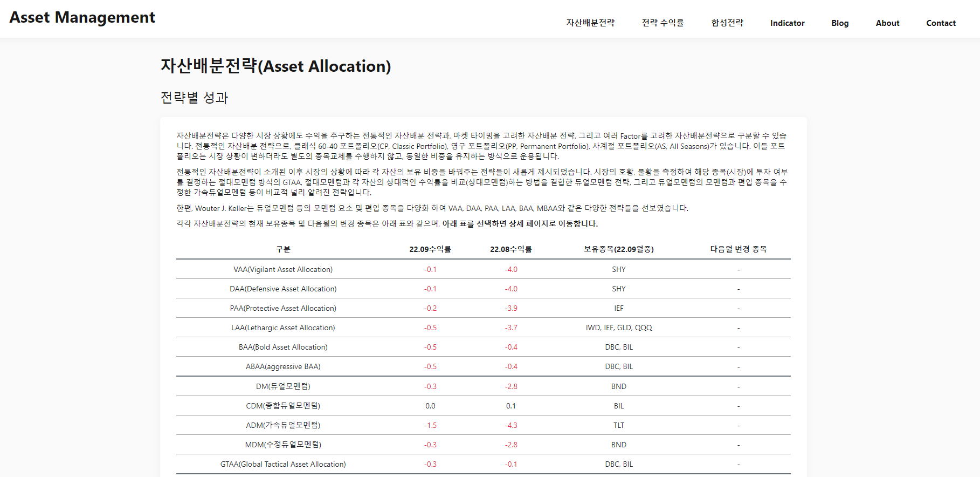Select the BAA(Bold Asset Allocation) row

click(x=483, y=347)
